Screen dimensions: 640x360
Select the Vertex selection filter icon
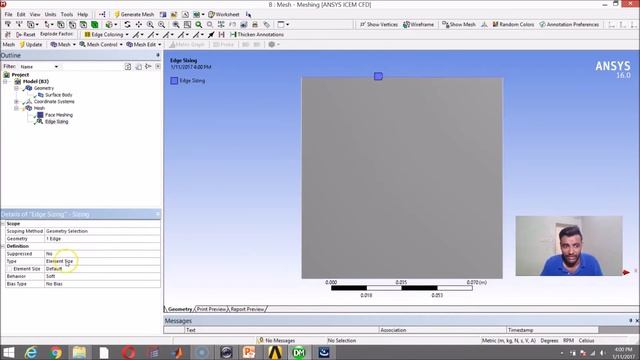tap(61, 24)
